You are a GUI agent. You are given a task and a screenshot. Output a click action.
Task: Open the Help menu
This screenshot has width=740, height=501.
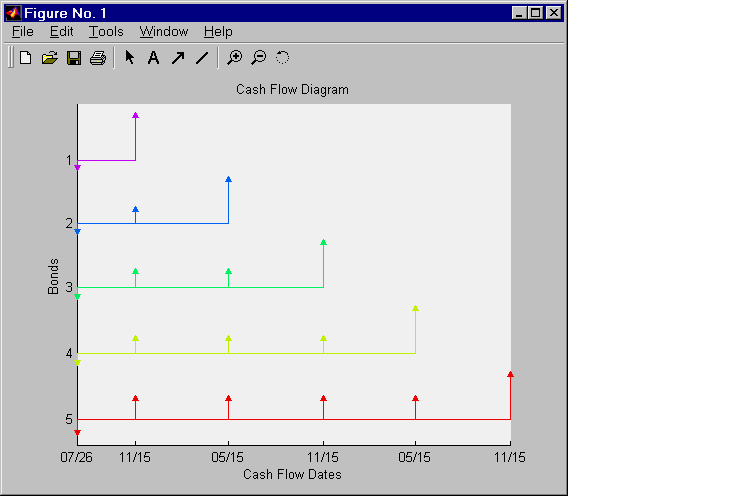click(x=218, y=32)
